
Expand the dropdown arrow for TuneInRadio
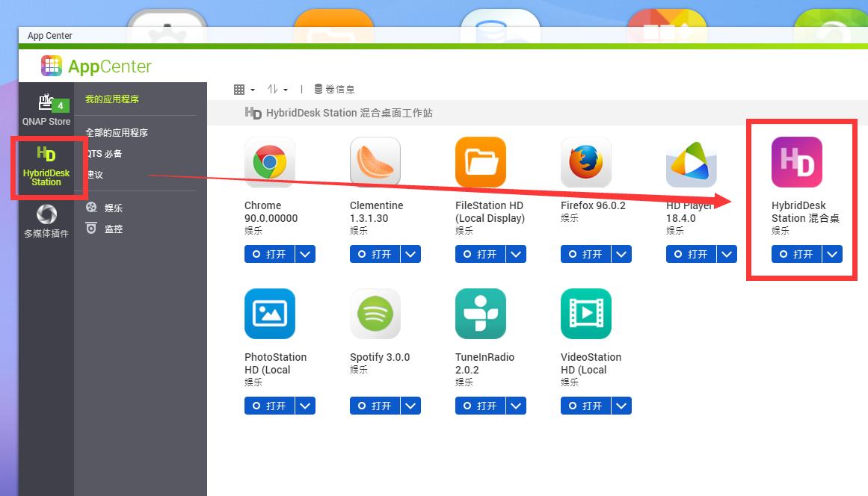(x=517, y=406)
